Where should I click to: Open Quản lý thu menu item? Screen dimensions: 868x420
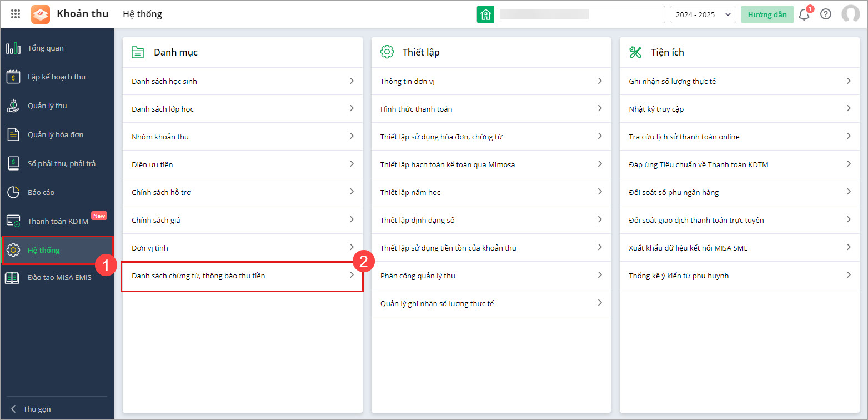(x=57, y=106)
